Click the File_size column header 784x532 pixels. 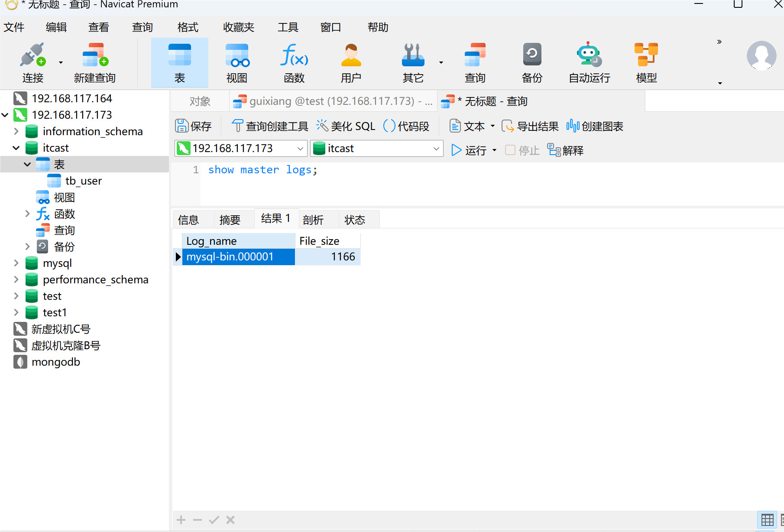click(x=328, y=241)
